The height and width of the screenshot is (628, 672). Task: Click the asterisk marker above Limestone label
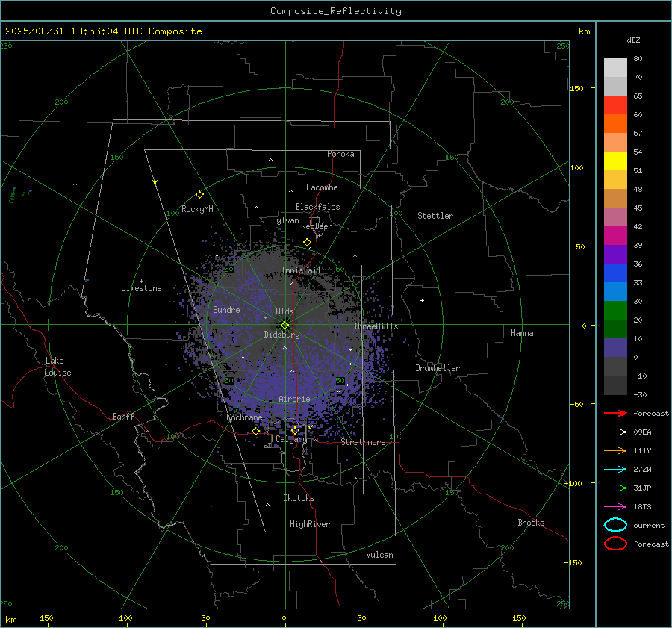tap(141, 282)
